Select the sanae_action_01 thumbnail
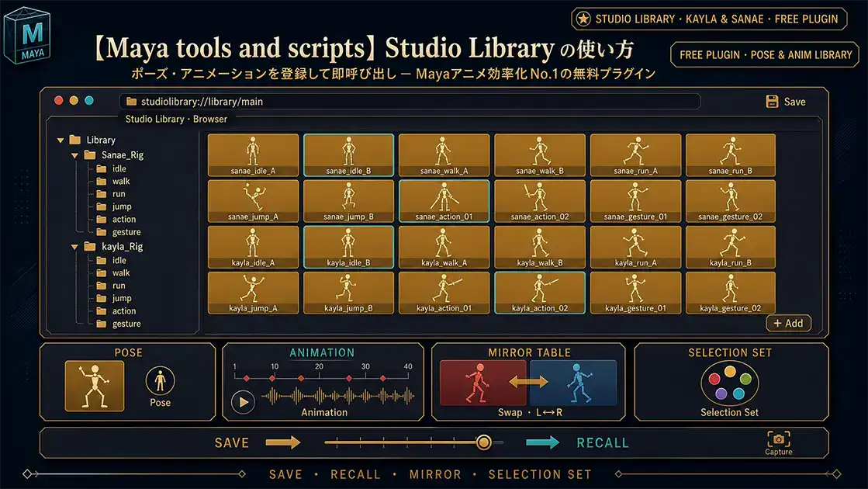 [444, 201]
